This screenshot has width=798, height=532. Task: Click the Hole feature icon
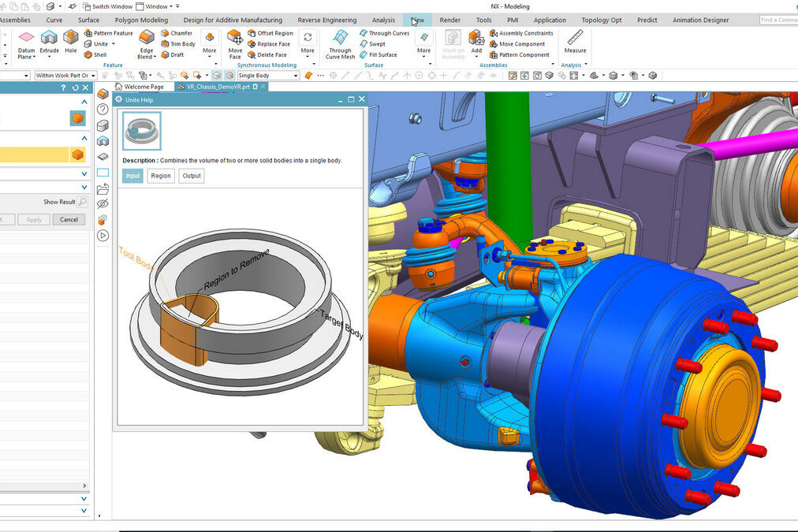pos(71,41)
